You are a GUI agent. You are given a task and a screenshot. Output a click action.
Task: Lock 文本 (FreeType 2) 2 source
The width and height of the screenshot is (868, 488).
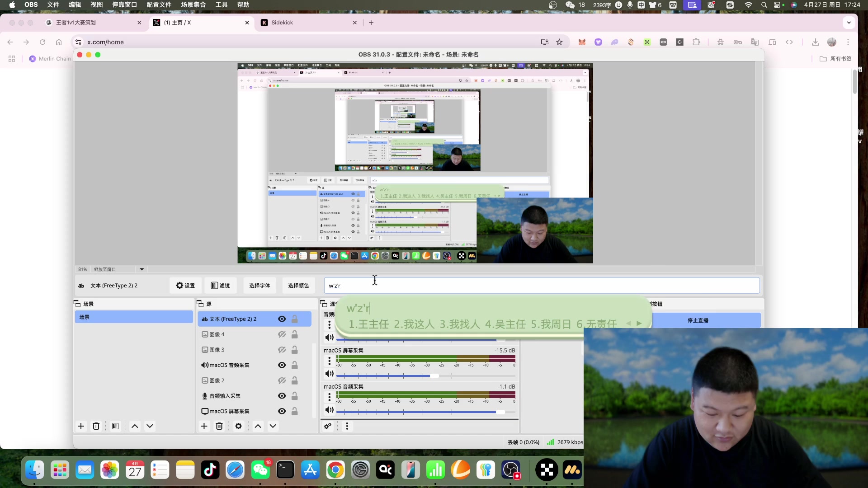tap(294, 319)
